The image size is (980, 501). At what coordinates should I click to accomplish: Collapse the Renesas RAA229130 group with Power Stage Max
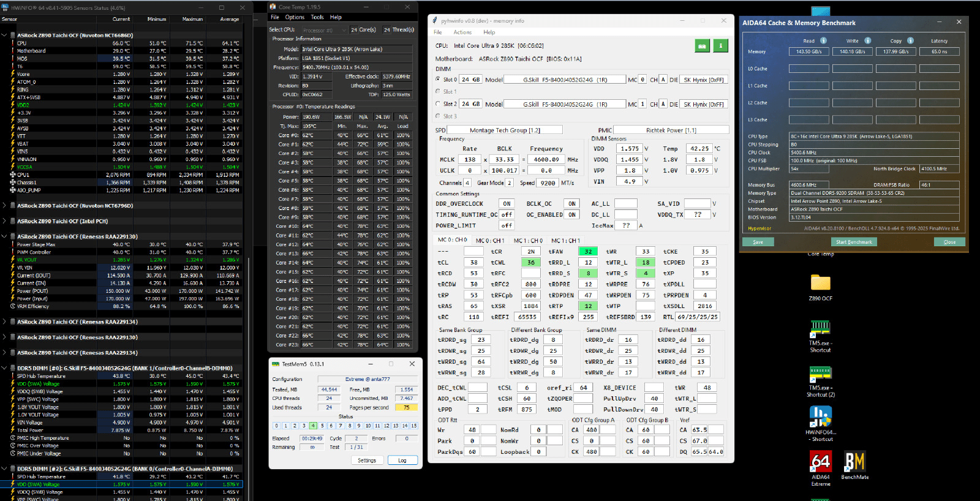(x=4, y=236)
